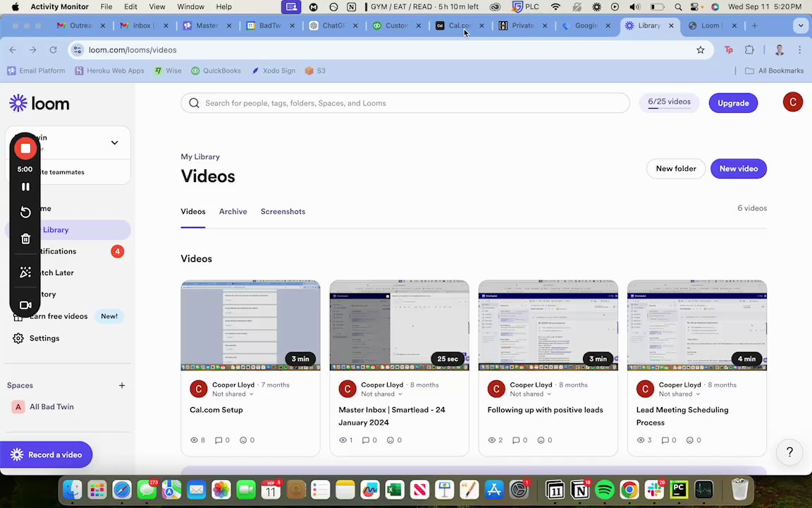The width and height of the screenshot is (812, 508).
Task: Add a new Space with plus icon
Action: pyautogui.click(x=122, y=385)
